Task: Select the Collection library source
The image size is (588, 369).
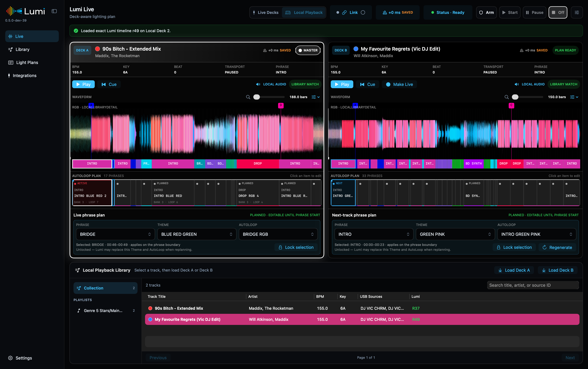Action: click(x=106, y=288)
